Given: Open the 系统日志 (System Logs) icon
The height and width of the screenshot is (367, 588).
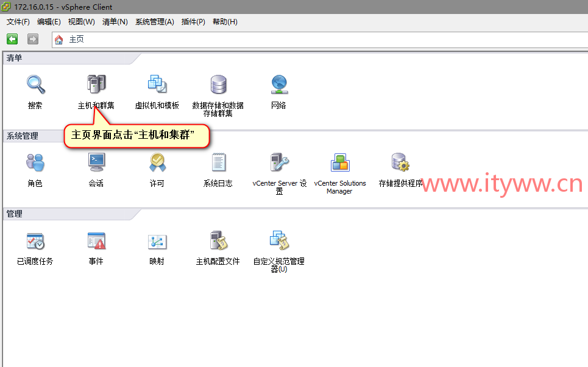Looking at the screenshot, I should [x=218, y=162].
